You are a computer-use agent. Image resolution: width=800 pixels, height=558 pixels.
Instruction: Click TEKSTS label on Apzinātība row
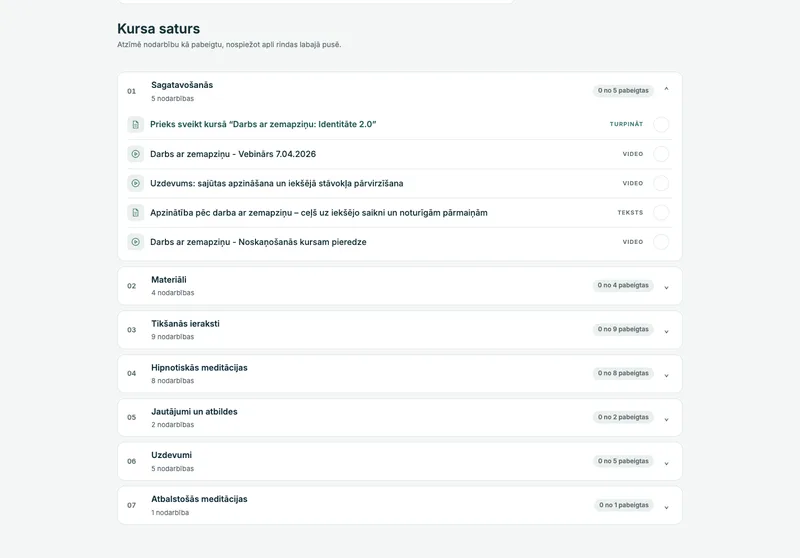630,213
